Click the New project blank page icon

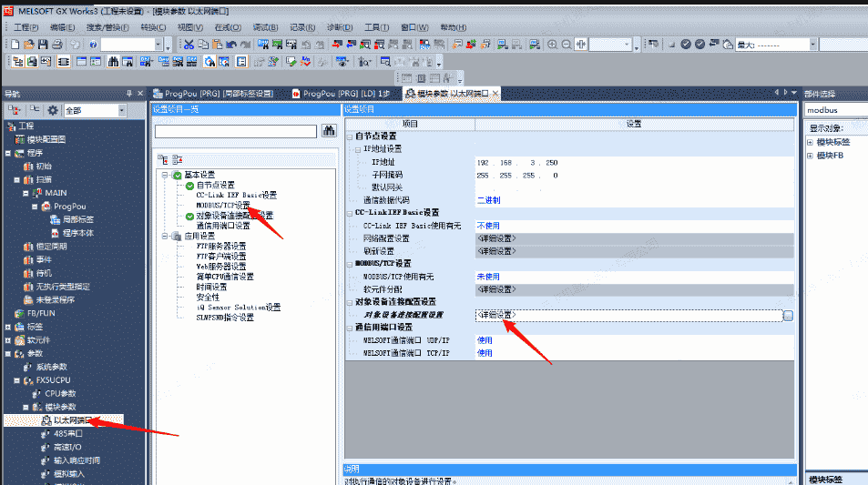click(15, 44)
